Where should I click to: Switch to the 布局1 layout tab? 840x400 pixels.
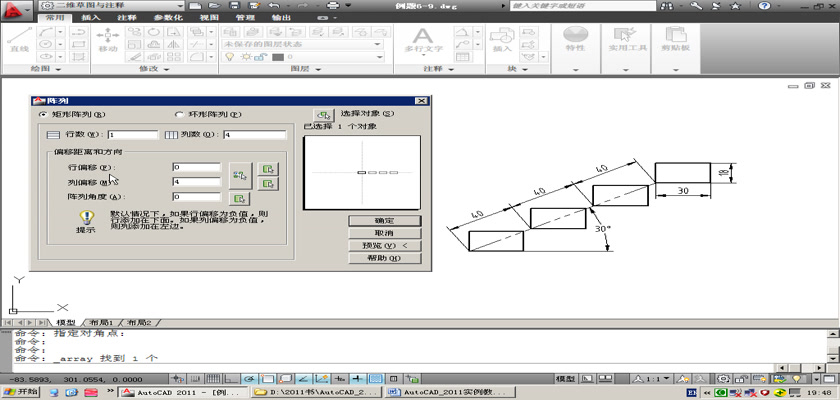tap(101, 323)
